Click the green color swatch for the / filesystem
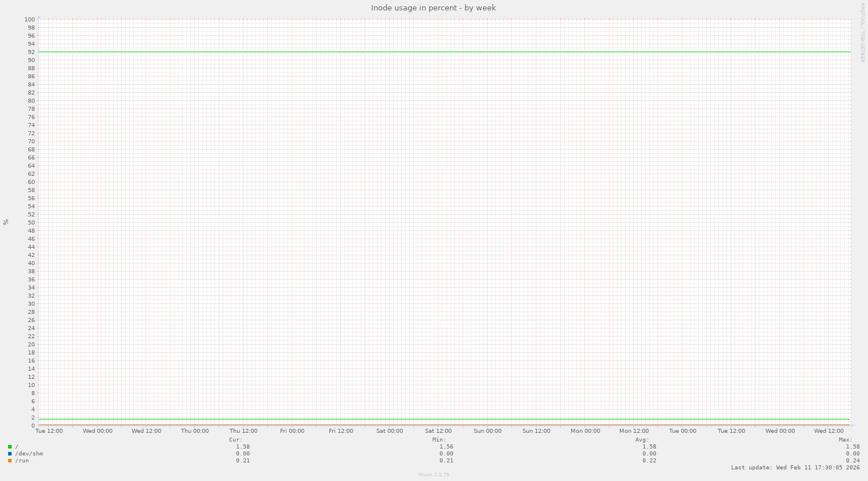 coord(9,447)
